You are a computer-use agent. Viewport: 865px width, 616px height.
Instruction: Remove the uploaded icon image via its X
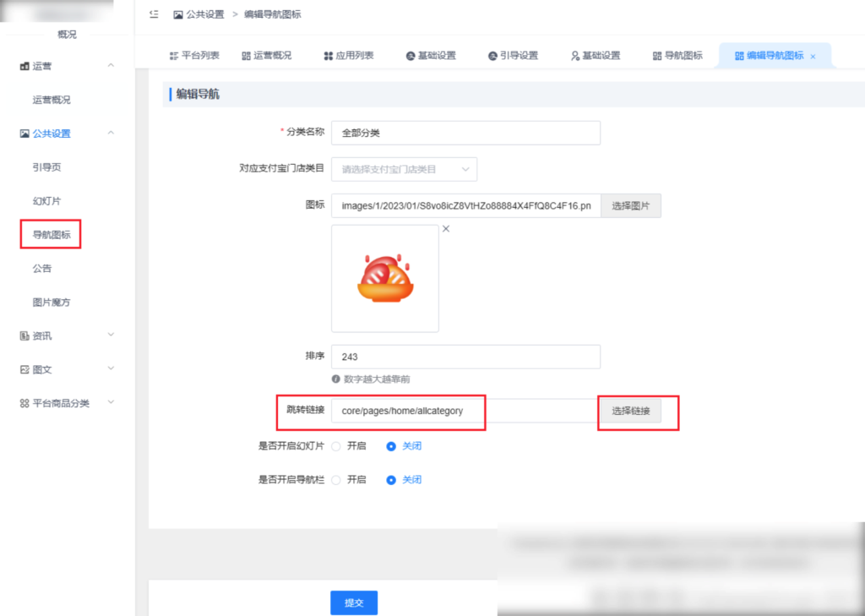[445, 228]
